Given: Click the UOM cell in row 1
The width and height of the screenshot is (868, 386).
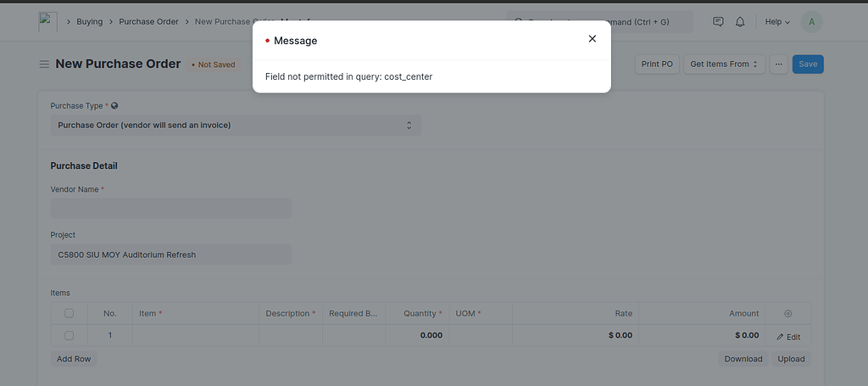Looking at the screenshot, I should click(481, 336).
